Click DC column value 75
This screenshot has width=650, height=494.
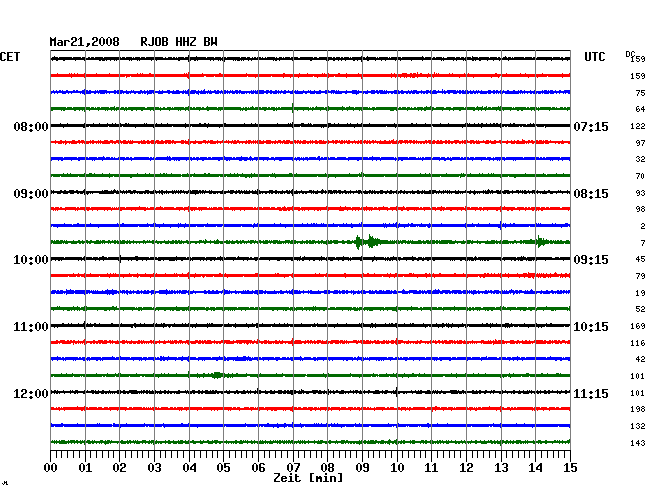click(640, 93)
